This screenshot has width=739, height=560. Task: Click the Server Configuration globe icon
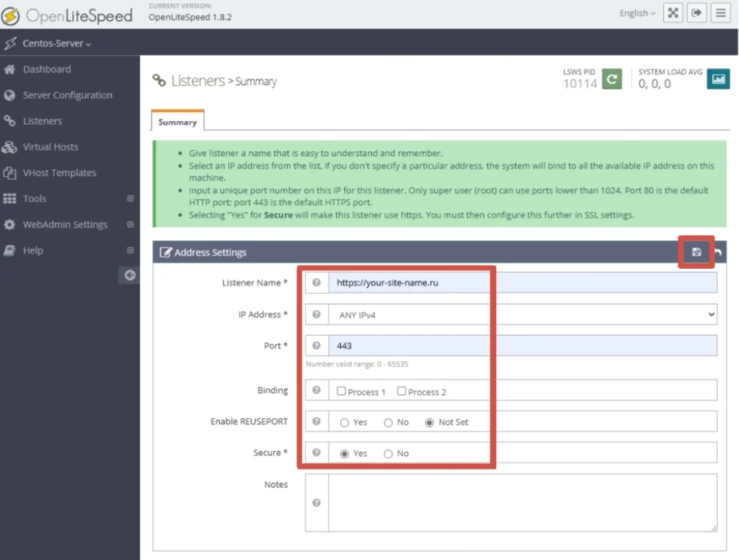point(10,95)
